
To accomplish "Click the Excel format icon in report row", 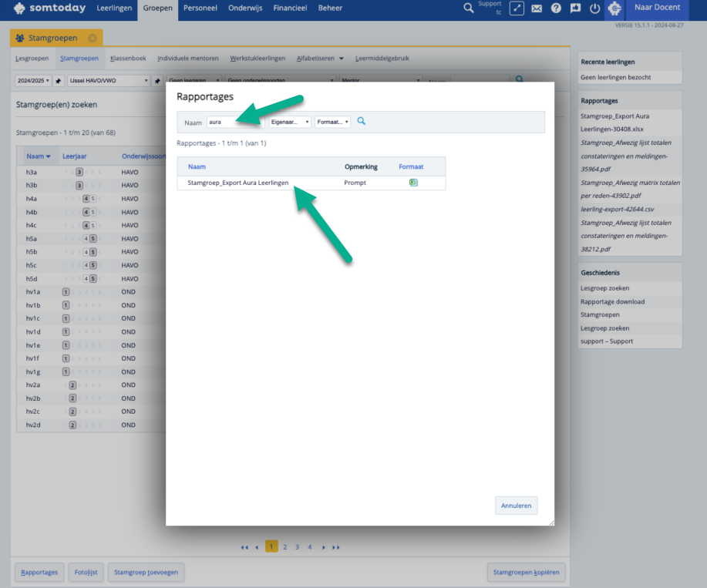I will click(413, 183).
